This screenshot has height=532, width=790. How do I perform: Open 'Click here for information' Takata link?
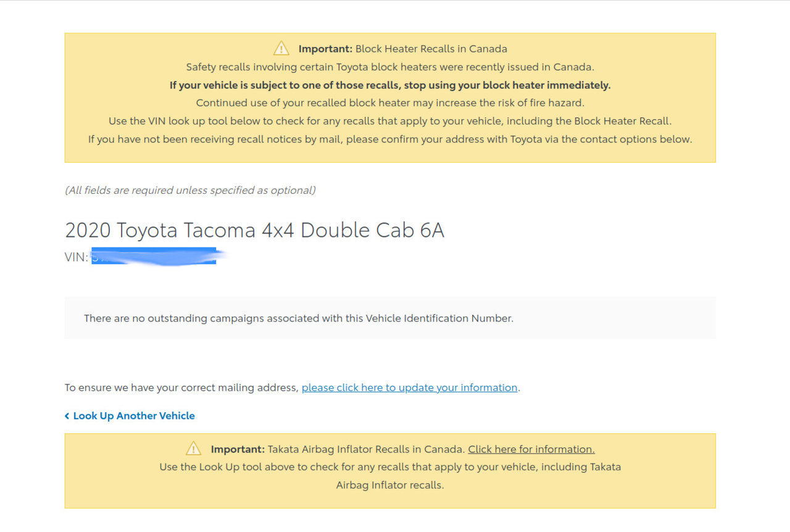pos(531,449)
